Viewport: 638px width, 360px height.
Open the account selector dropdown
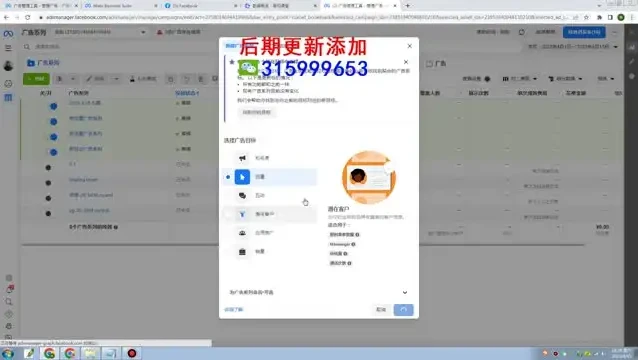[x=100, y=32]
